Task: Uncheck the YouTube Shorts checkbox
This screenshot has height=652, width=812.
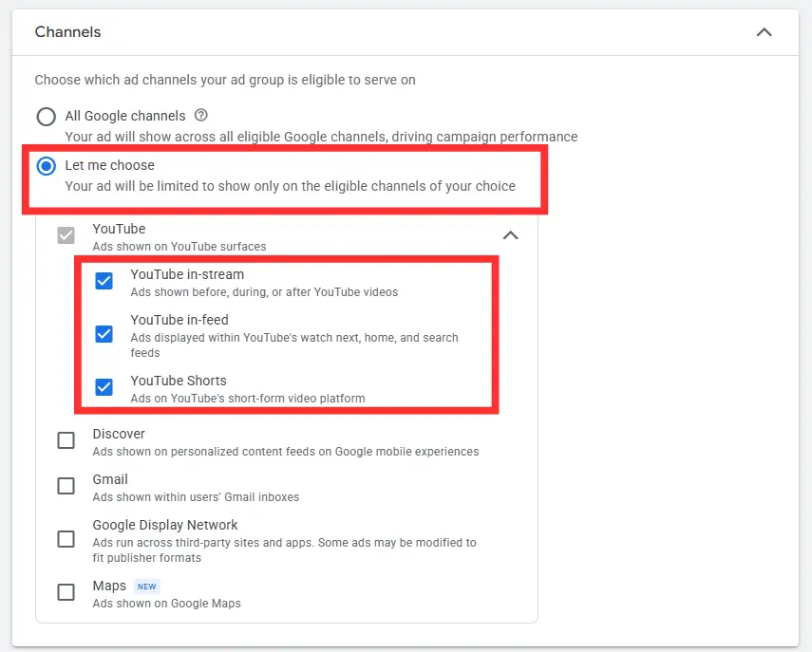Action: (x=104, y=387)
